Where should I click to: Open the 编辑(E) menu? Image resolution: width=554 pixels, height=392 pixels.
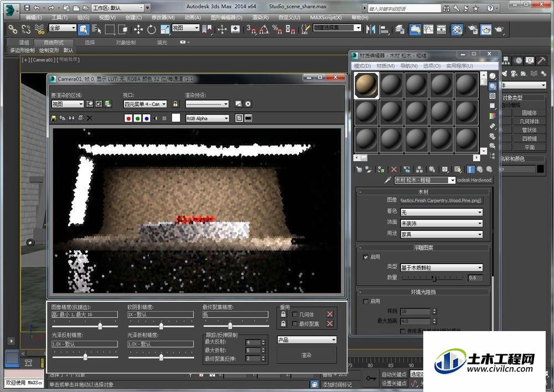click(34, 17)
